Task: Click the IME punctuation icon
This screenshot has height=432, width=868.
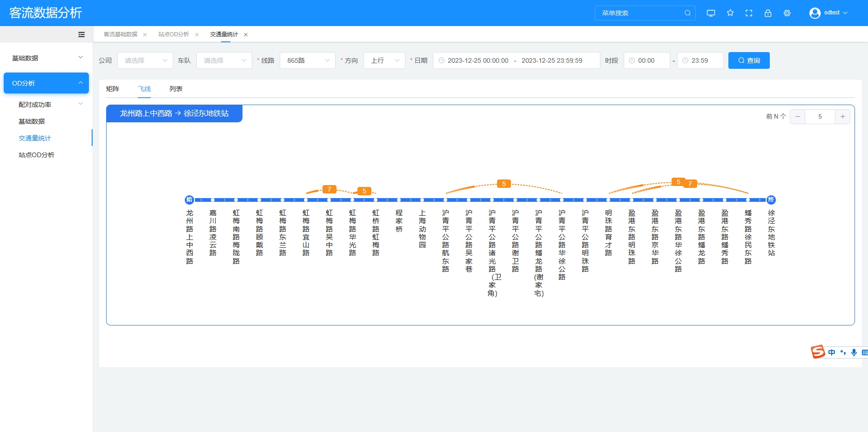Action: pyautogui.click(x=843, y=352)
